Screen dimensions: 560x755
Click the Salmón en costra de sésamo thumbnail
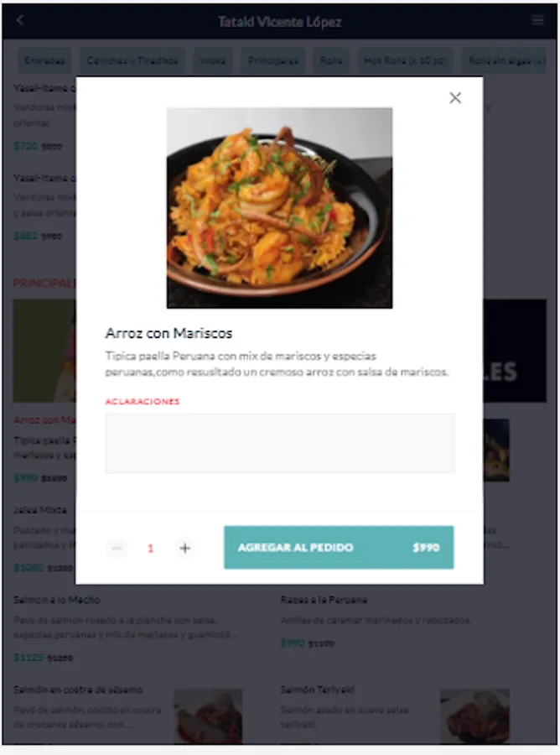[208, 716]
